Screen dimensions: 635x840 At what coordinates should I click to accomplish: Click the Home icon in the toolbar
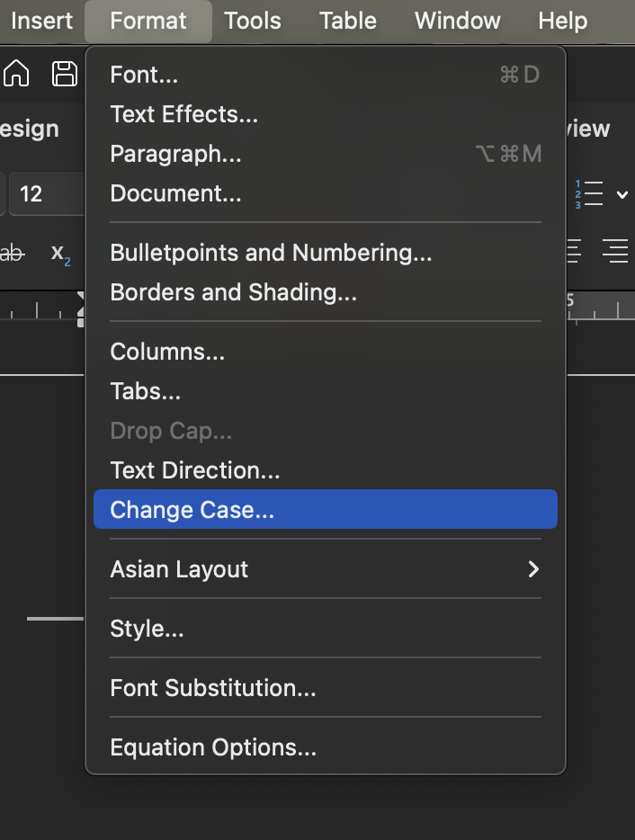point(17,74)
